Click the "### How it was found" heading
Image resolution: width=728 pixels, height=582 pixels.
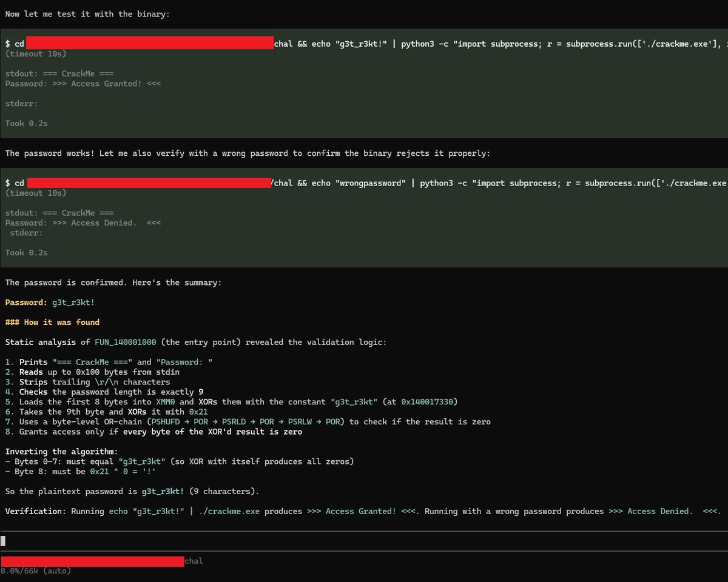pyautogui.click(x=52, y=323)
